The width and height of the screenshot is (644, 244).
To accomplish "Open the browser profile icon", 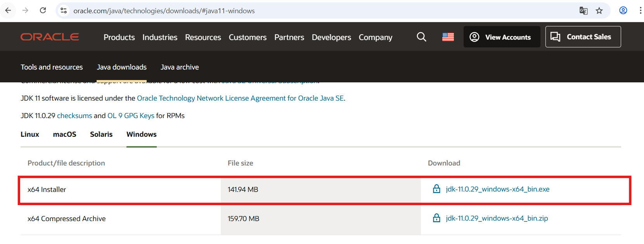I will pyautogui.click(x=623, y=10).
